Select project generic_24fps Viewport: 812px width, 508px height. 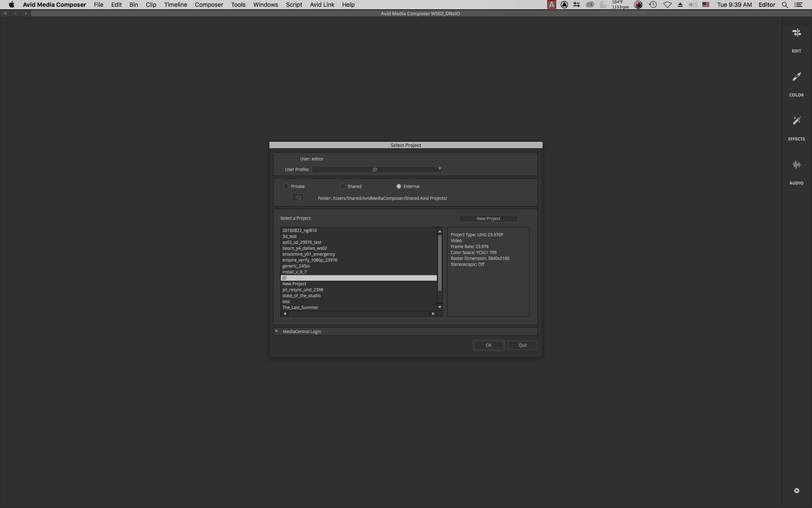coord(359,266)
